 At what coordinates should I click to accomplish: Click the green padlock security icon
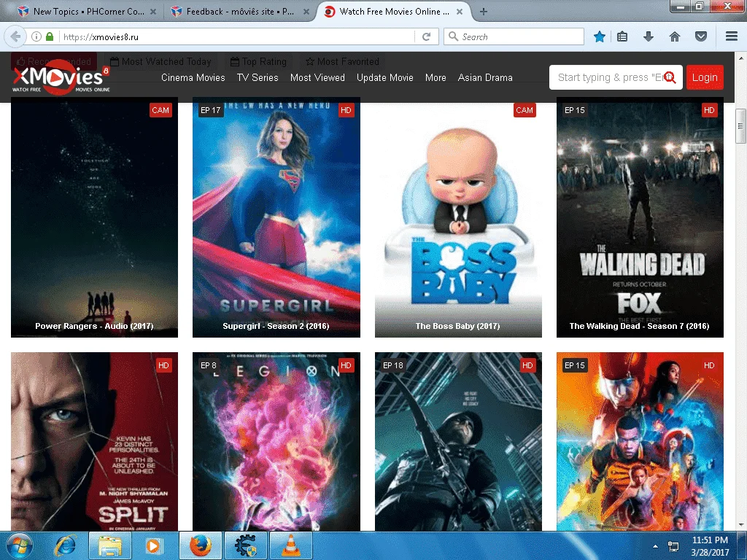click(50, 36)
